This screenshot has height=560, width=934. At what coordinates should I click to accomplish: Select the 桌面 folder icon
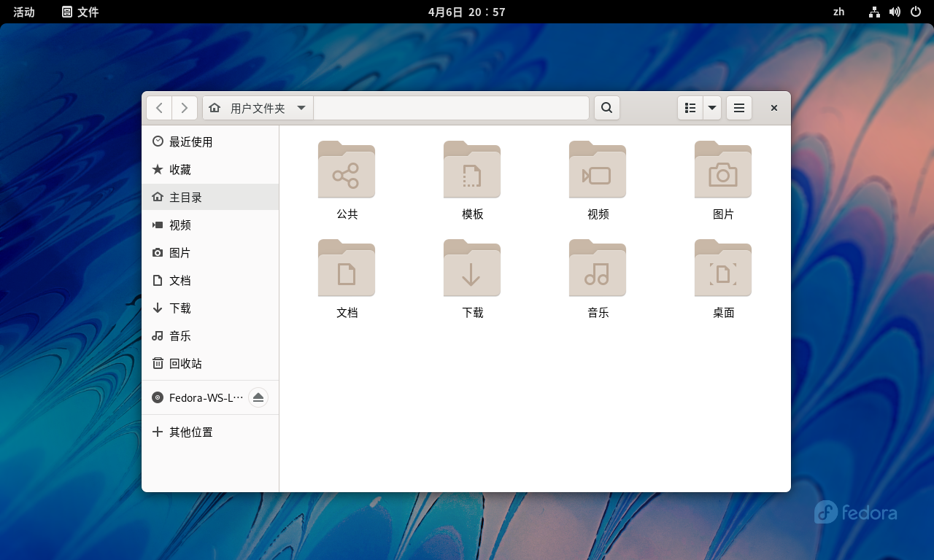pyautogui.click(x=723, y=268)
